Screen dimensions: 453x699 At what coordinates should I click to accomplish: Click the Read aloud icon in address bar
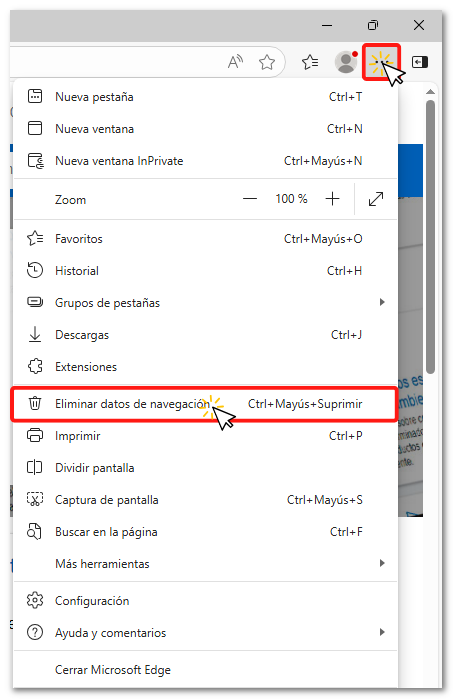(235, 62)
